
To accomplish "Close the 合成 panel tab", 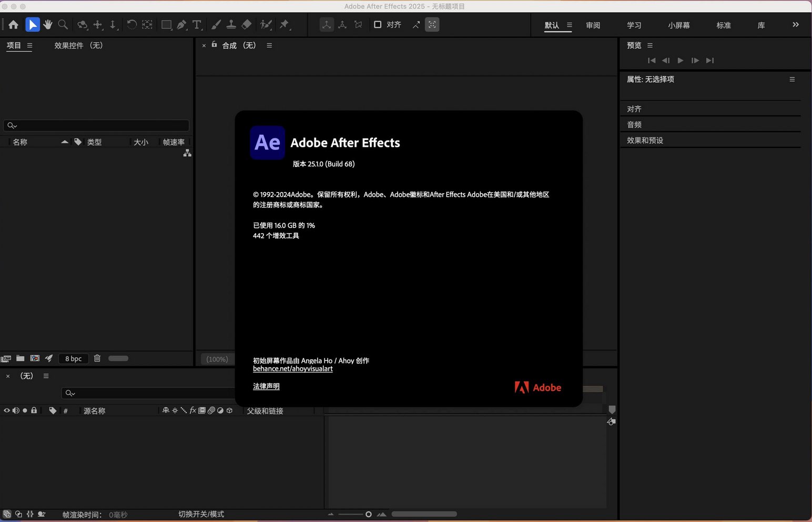I will click(204, 46).
